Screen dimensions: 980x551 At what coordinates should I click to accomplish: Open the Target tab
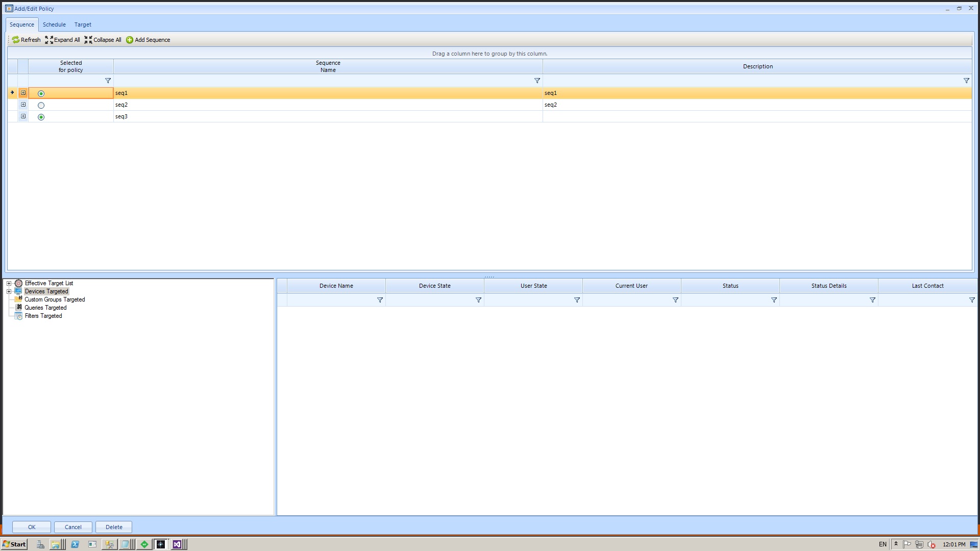[x=83, y=24]
